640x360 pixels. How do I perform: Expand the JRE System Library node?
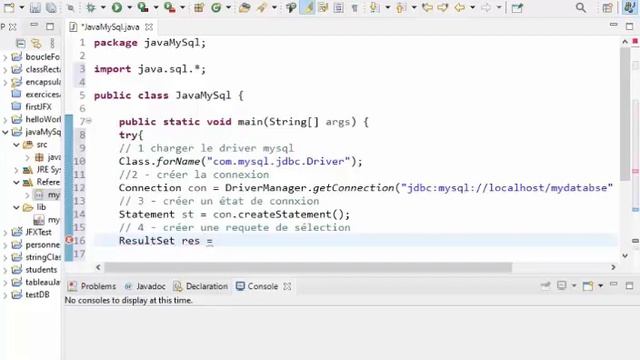click(16, 170)
